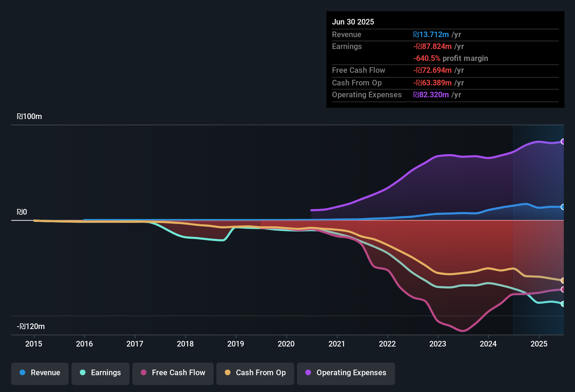
Task: Select the purple Operating Expenses endpoint marker
Action: (563, 141)
